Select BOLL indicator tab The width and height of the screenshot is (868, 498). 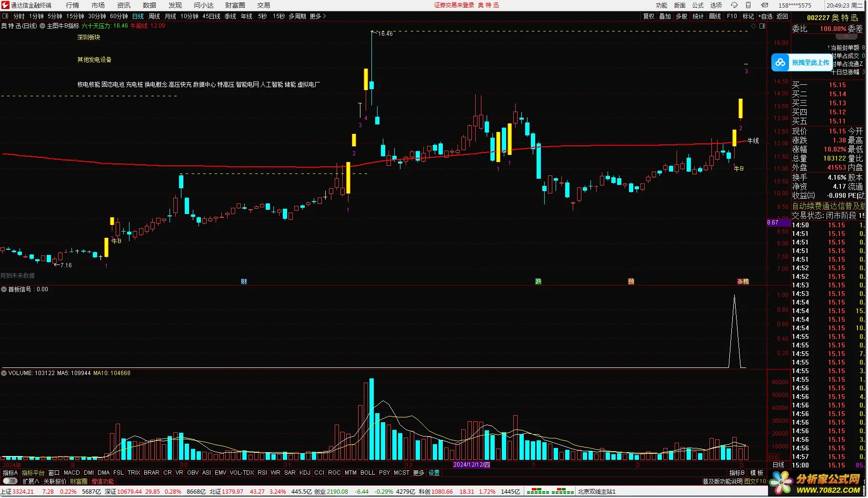click(368, 473)
